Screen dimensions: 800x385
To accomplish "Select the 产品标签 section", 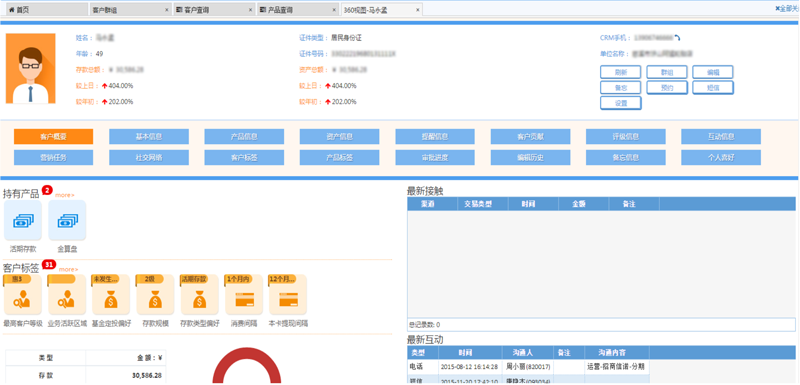I will pyautogui.click(x=339, y=158).
